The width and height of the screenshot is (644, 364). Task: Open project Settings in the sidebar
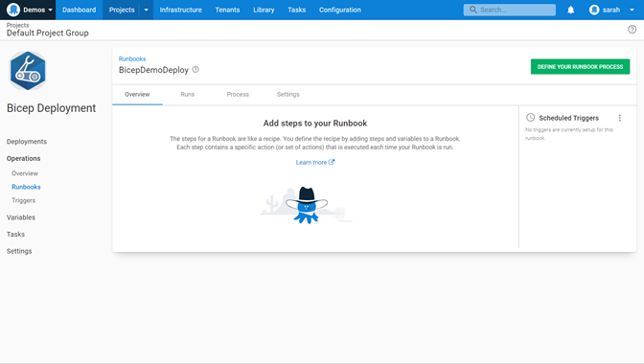[19, 251]
